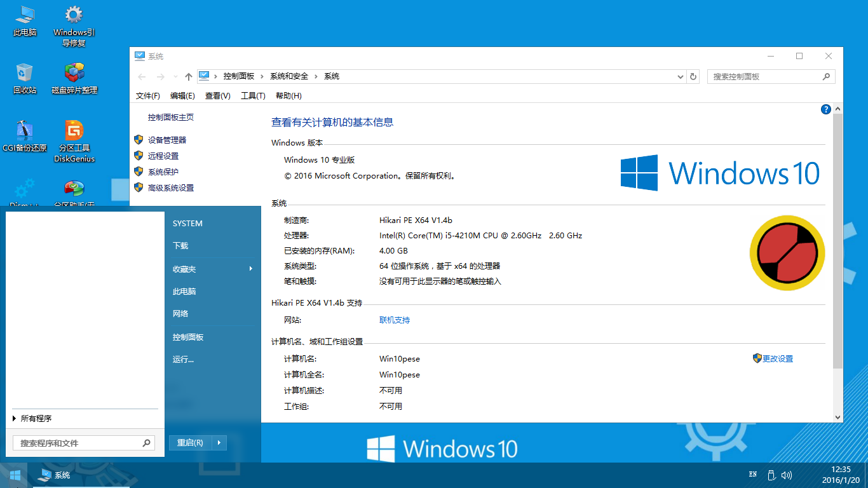
Task: Open the 文件(F) menu
Action: [x=148, y=96]
